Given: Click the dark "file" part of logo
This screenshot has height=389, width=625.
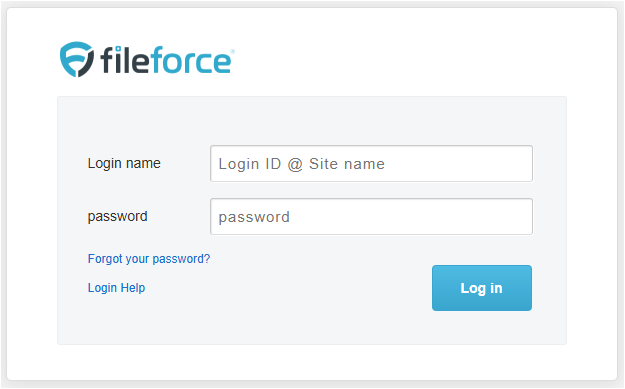Looking at the screenshot, I should [x=125, y=60].
